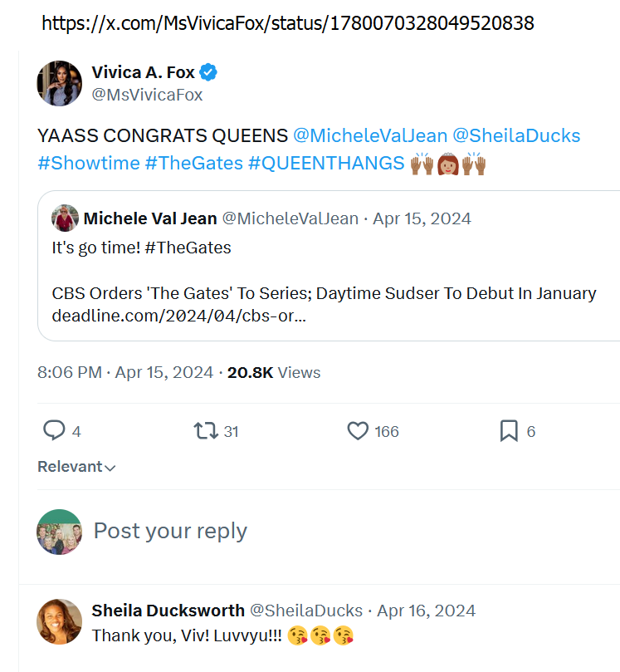Open Vivica A. Fox profile picture
The height and width of the screenshot is (672, 620).
[60, 83]
